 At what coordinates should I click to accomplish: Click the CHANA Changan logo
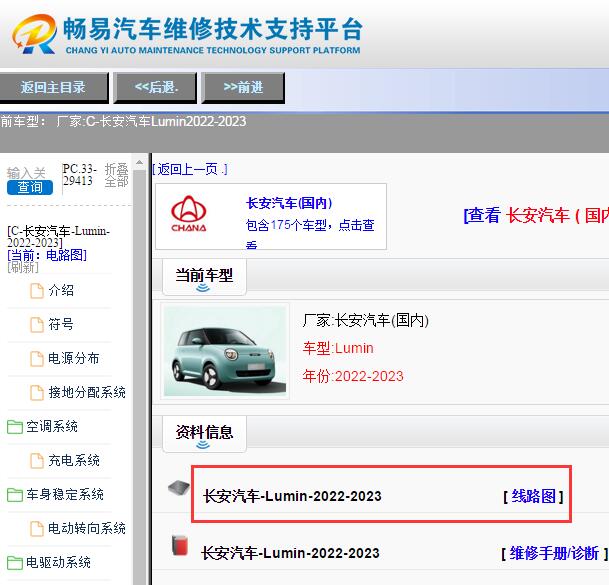(x=189, y=214)
